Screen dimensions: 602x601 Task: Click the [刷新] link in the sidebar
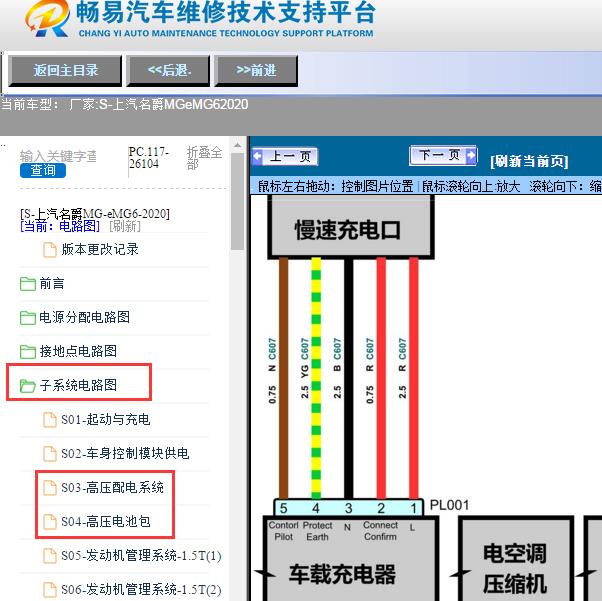125,226
